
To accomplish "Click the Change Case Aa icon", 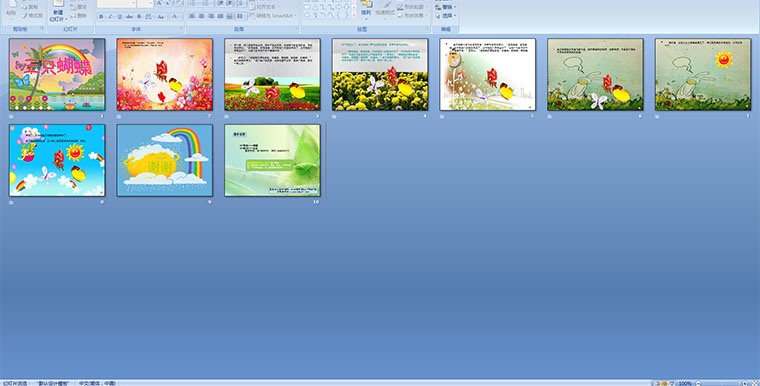I will [161, 16].
